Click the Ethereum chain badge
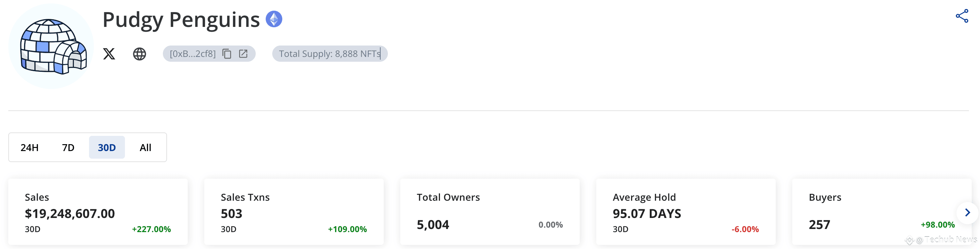 274,19
